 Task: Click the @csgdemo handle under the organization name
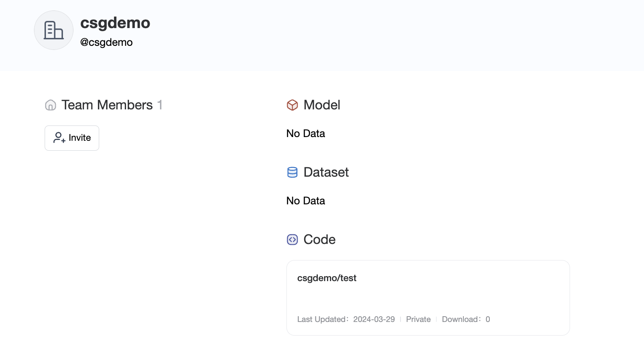point(106,42)
